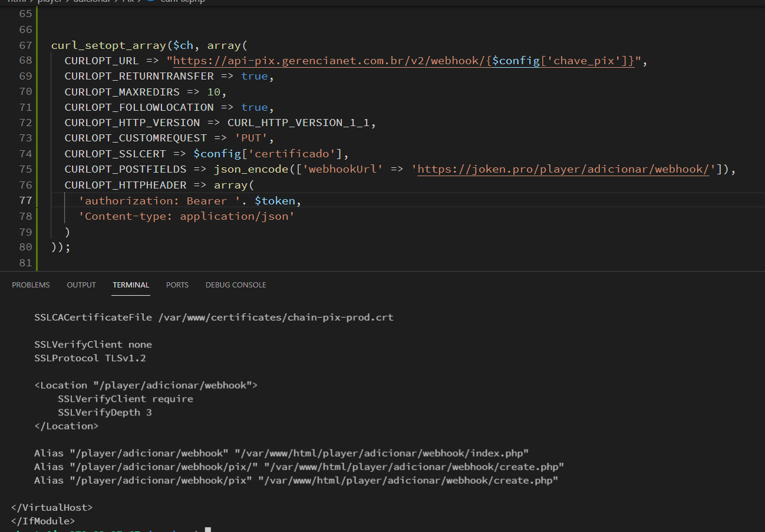Screen dimensions: 765x532
Task: Click the 'PUT' string literal
Action: [x=251, y=138]
